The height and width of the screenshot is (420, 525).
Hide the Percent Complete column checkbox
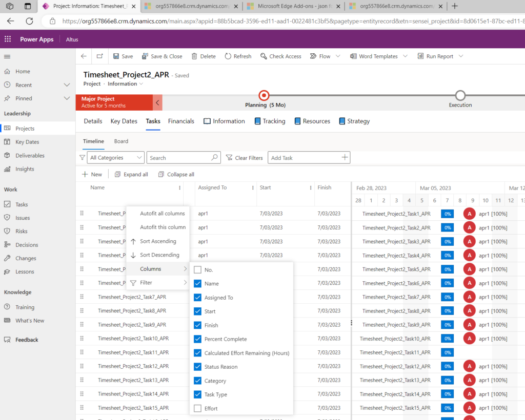pyautogui.click(x=197, y=339)
